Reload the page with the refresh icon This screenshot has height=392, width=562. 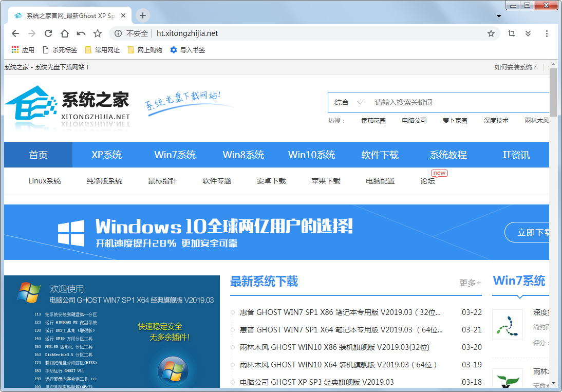tap(48, 33)
